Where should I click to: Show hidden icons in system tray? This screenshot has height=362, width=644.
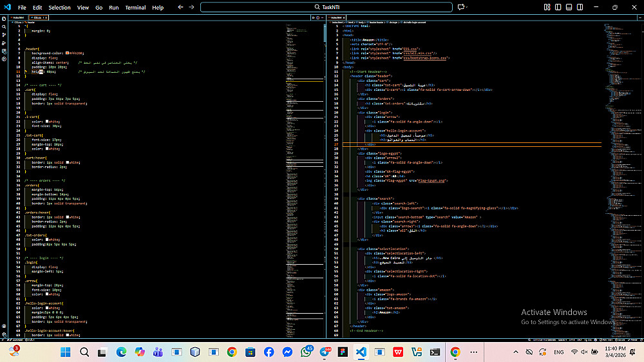(516, 352)
